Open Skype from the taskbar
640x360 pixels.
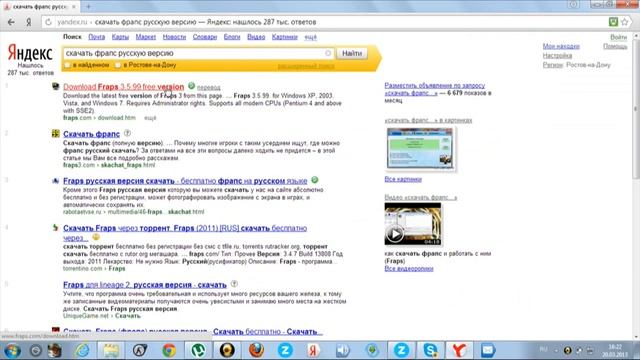[430, 350]
